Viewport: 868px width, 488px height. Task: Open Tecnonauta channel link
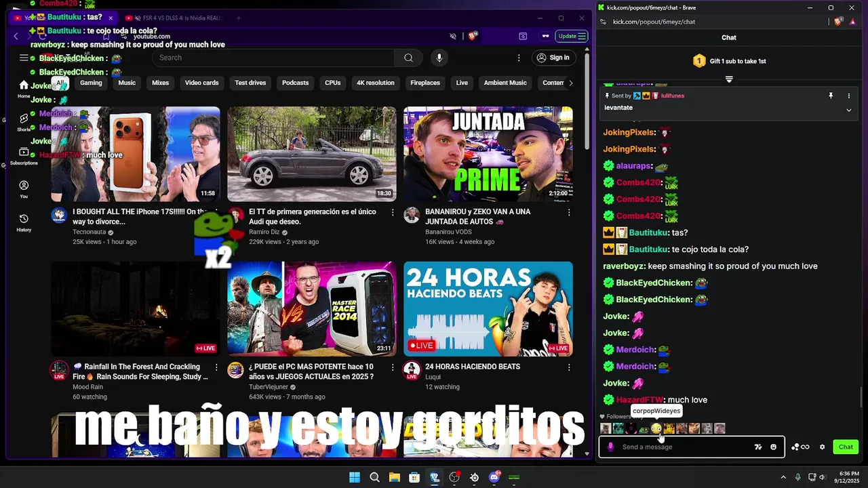coord(90,232)
